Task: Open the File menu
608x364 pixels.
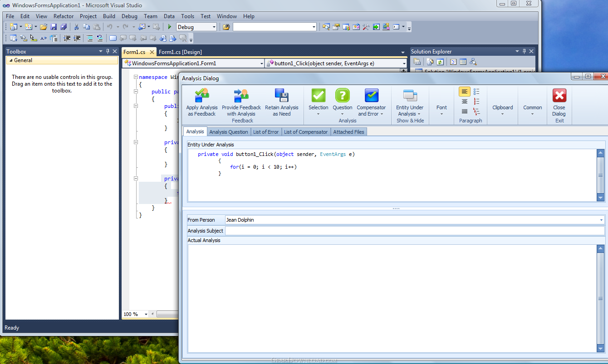Action: [10, 16]
